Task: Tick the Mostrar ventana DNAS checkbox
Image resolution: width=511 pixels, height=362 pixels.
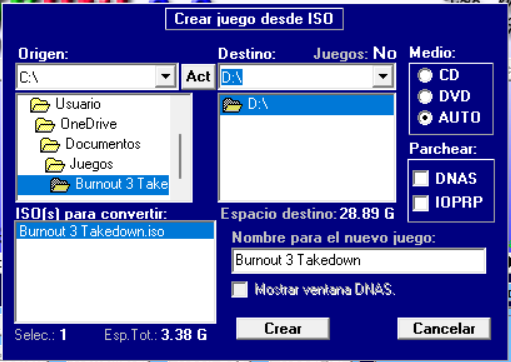Action: (240, 289)
